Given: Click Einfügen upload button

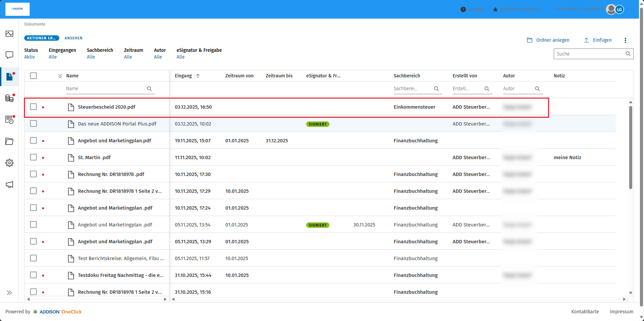Looking at the screenshot, I should 598,40.
